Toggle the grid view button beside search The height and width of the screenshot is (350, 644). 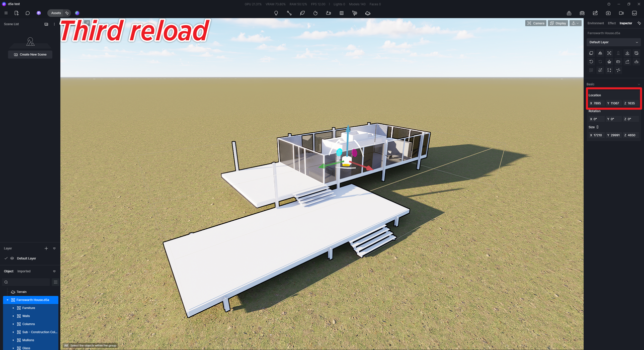pos(55,282)
